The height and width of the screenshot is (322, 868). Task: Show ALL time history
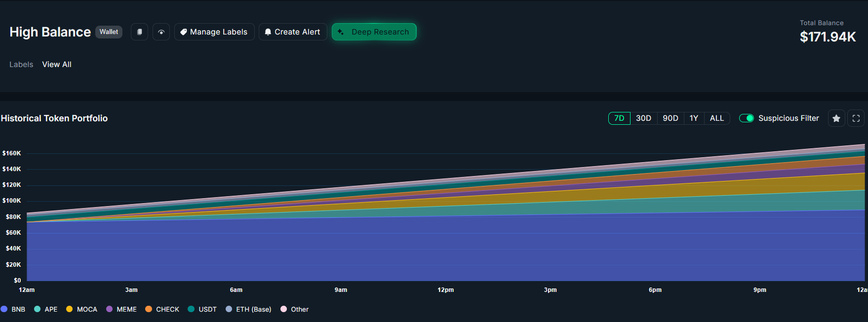pyautogui.click(x=716, y=118)
